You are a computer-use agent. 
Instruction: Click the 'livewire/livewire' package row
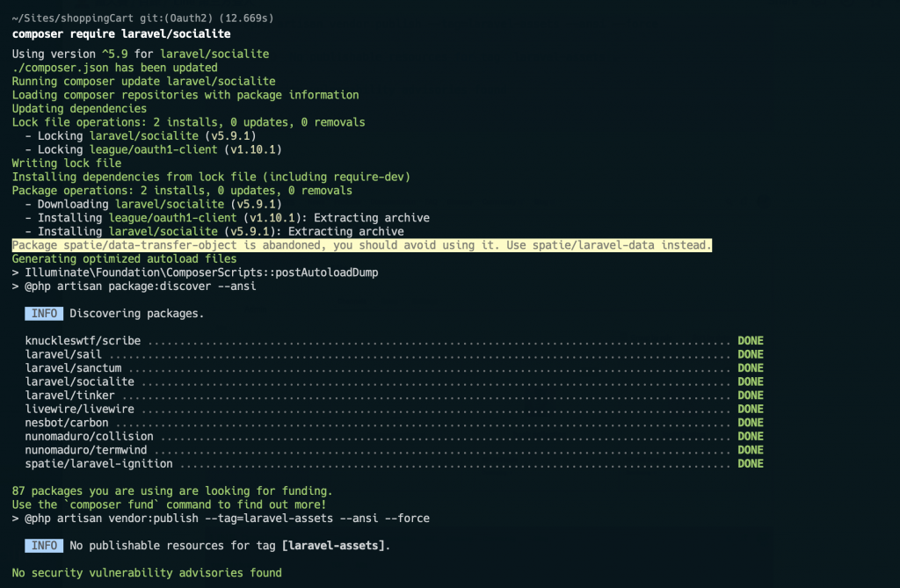tap(394, 410)
